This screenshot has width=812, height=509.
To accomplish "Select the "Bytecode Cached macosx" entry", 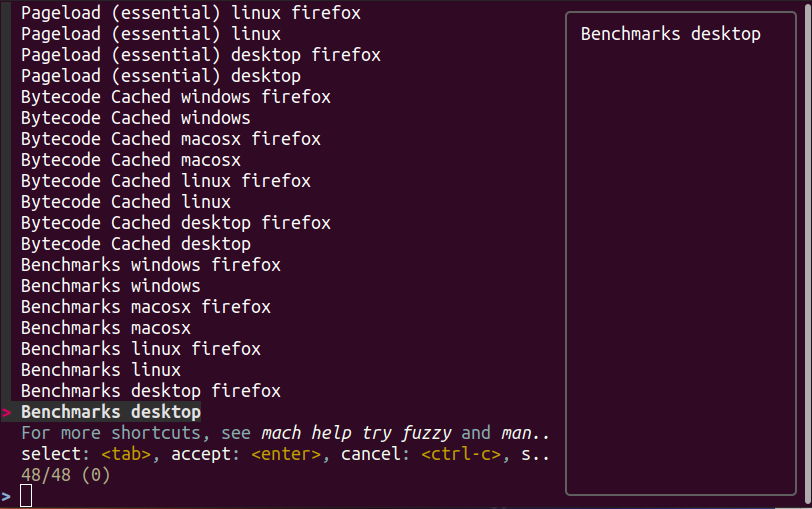I will click(x=130, y=160).
